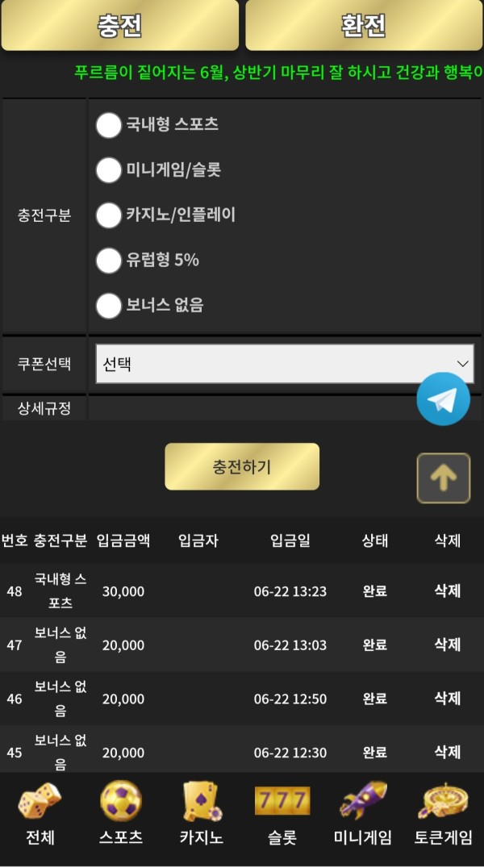
Task: Delete deposit record number 48
Action: coord(447,591)
